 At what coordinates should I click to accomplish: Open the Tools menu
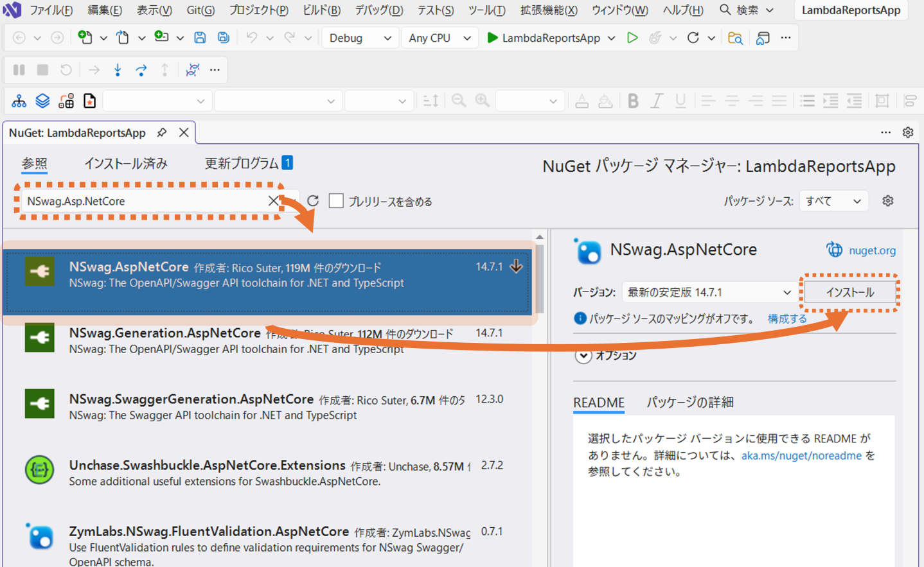486,10
